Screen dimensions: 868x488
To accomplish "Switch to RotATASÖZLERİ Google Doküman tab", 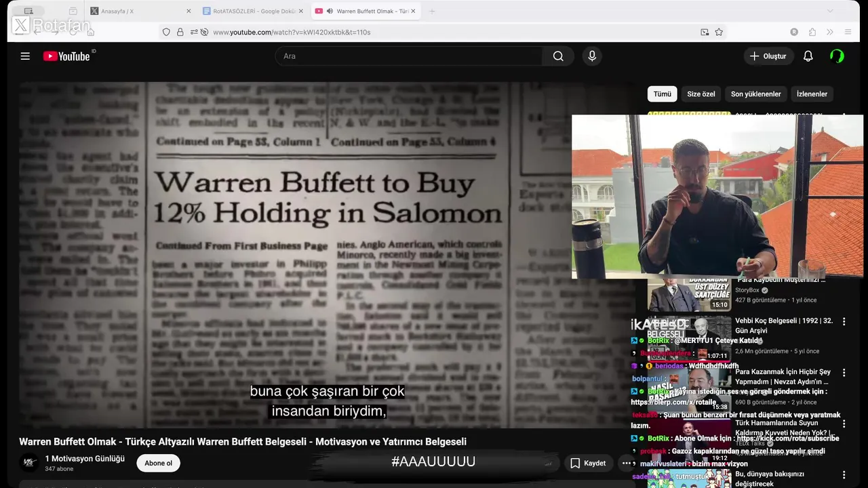I will 254,11.
